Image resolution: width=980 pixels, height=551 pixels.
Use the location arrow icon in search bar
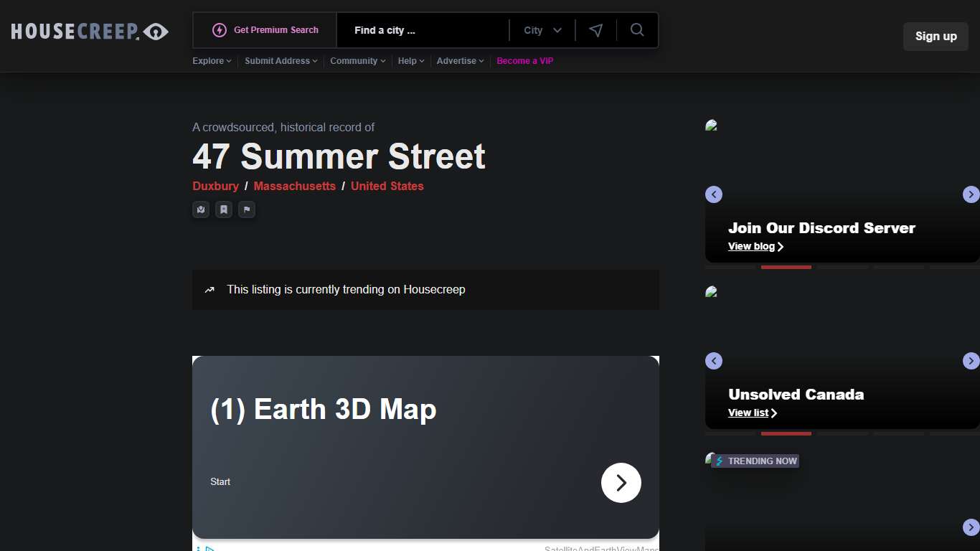click(595, 30)
